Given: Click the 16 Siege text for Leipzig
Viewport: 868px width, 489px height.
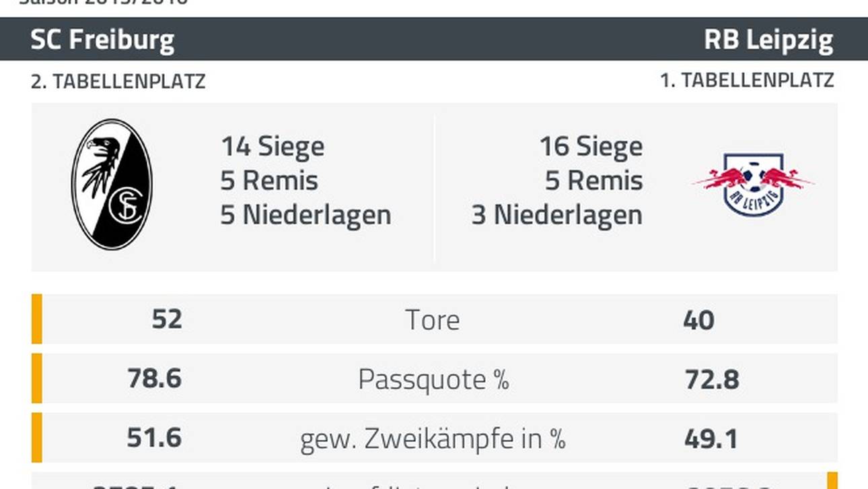Looking at the screenshot, I should point(591,147).
